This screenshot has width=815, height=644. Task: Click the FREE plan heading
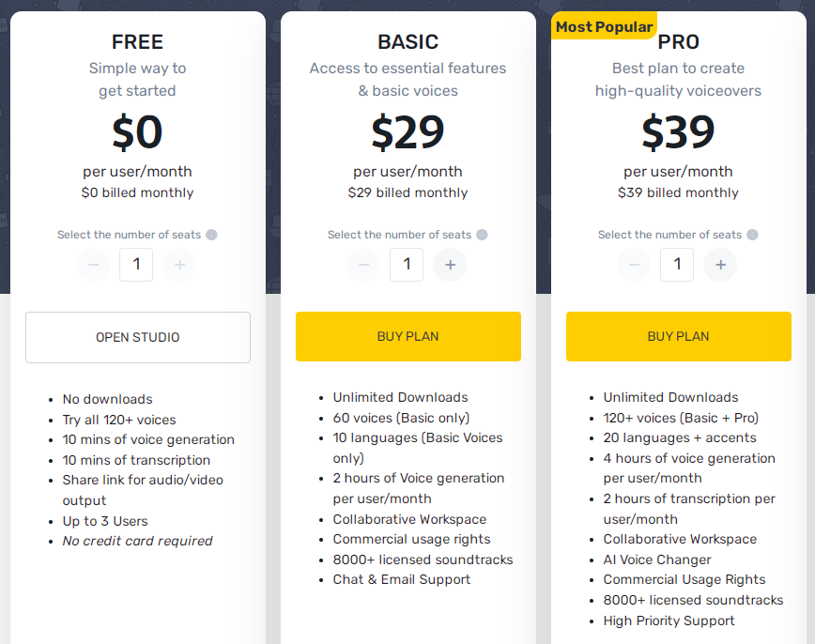point(137,42)
